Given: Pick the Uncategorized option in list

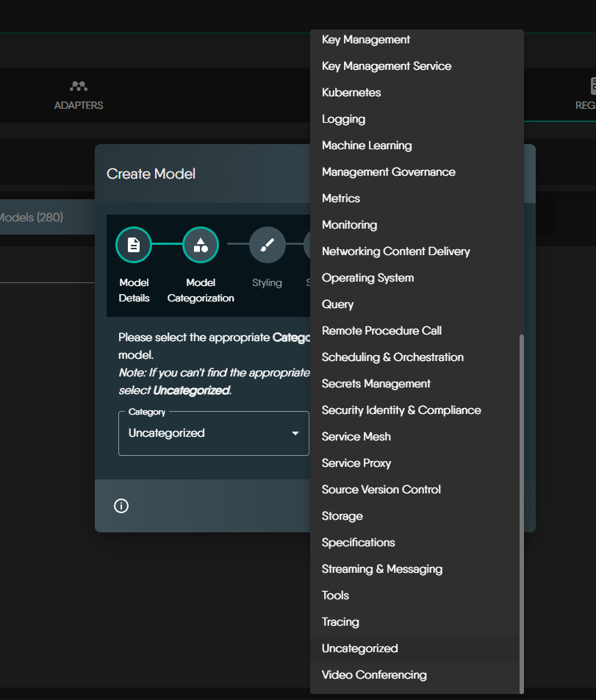Looking at the screenshot, I should [x=360, y=649].
